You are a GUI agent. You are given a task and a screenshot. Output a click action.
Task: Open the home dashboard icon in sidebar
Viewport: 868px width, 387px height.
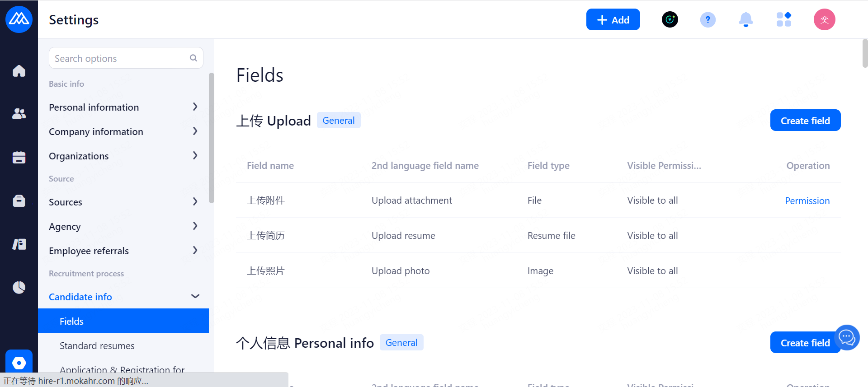tap(19, 71)
